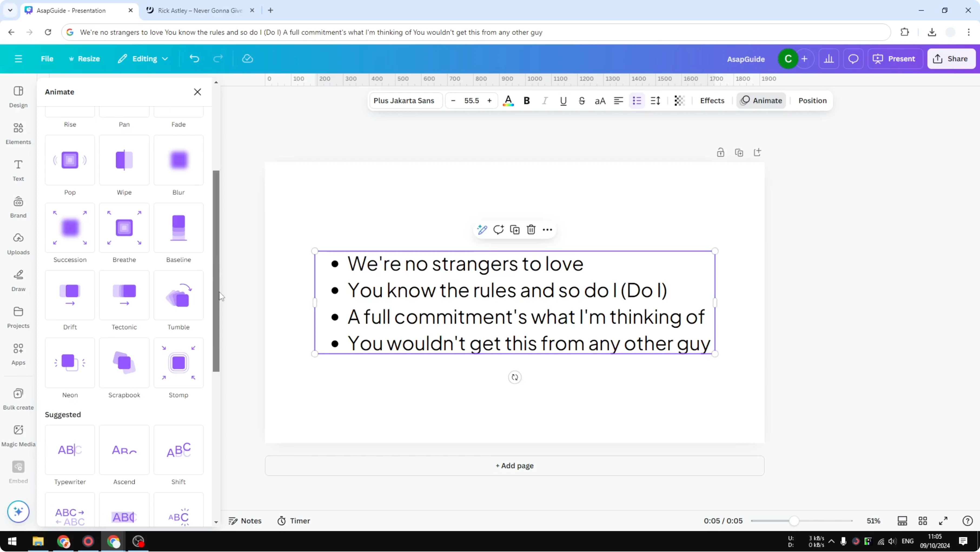Open the text color picker

tap(508, 101)
